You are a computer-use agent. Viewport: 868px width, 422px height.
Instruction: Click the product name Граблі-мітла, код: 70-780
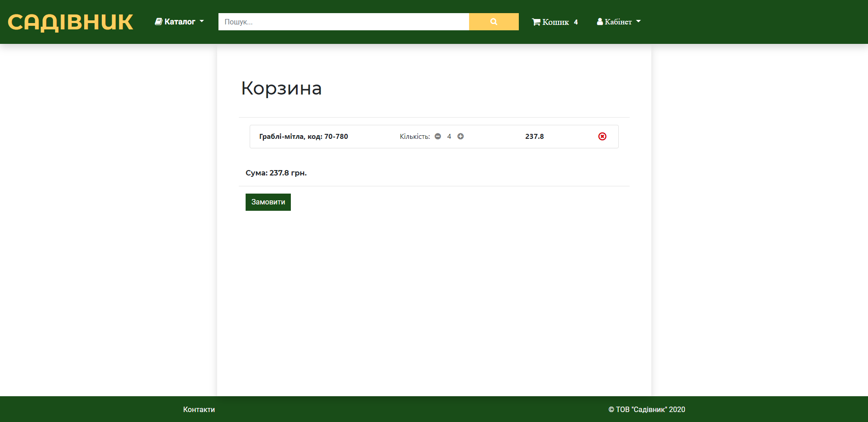[x=303, y=136]
